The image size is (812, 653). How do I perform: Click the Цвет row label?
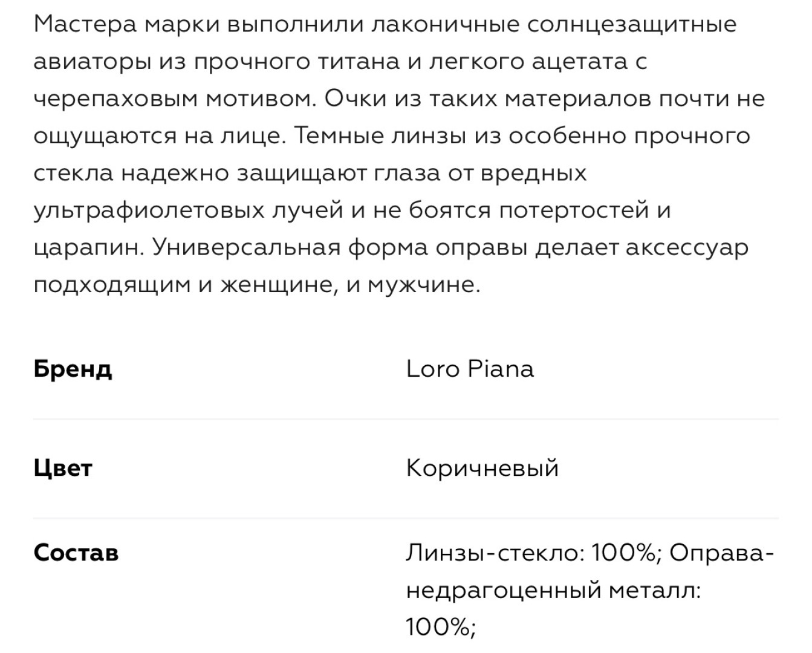pyautogui.click(x=63, y=468)
